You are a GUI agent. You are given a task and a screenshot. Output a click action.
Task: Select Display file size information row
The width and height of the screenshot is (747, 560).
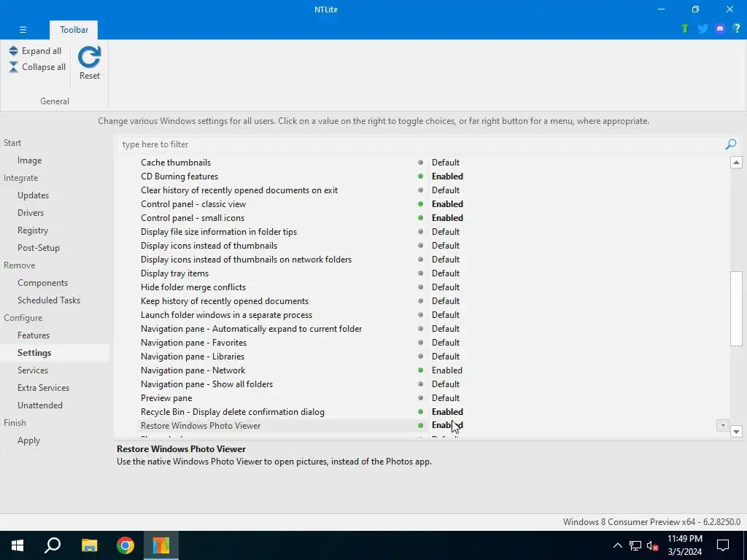pyautogui.click(x=219, y=232)
